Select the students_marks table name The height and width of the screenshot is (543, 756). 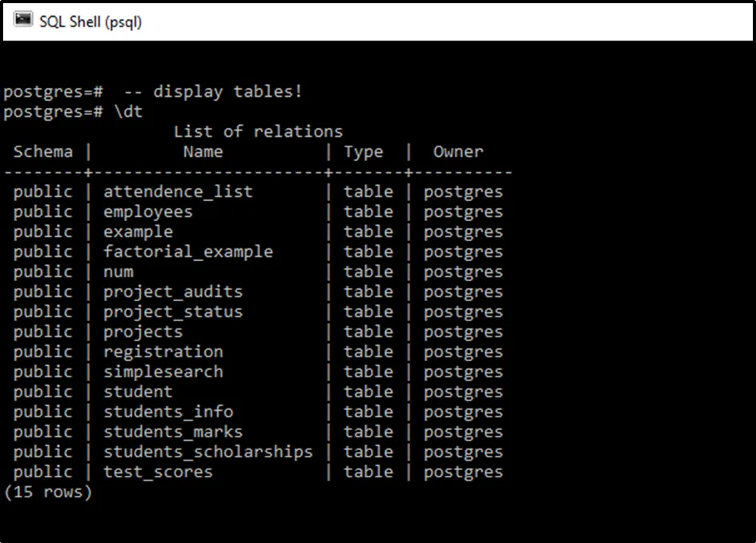(x=173, y=432)
